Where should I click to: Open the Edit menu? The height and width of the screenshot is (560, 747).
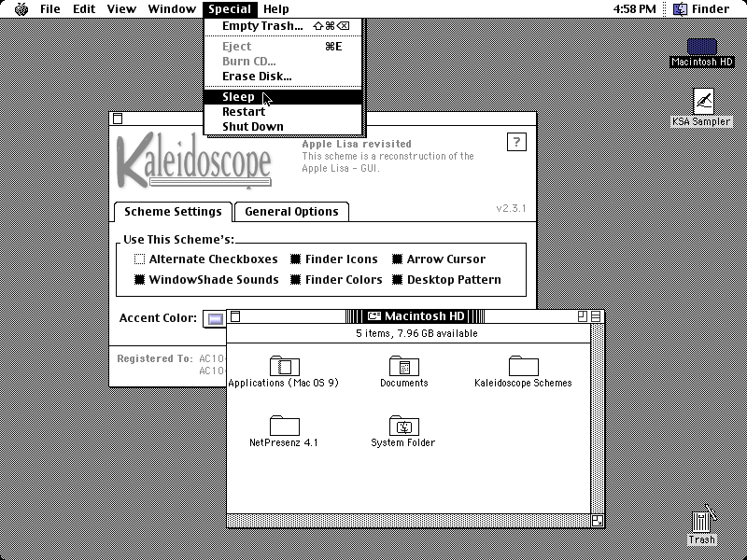[x=84, y=9]
